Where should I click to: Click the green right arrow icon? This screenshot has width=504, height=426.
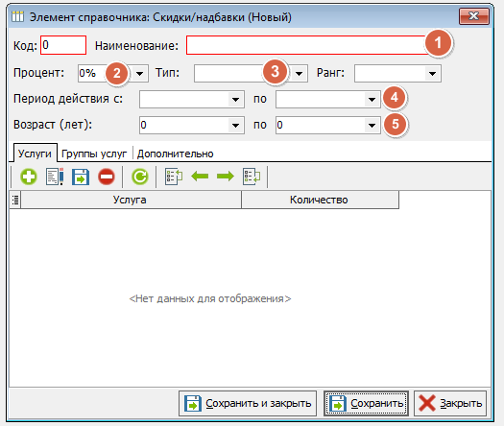(x=226, y=177)
